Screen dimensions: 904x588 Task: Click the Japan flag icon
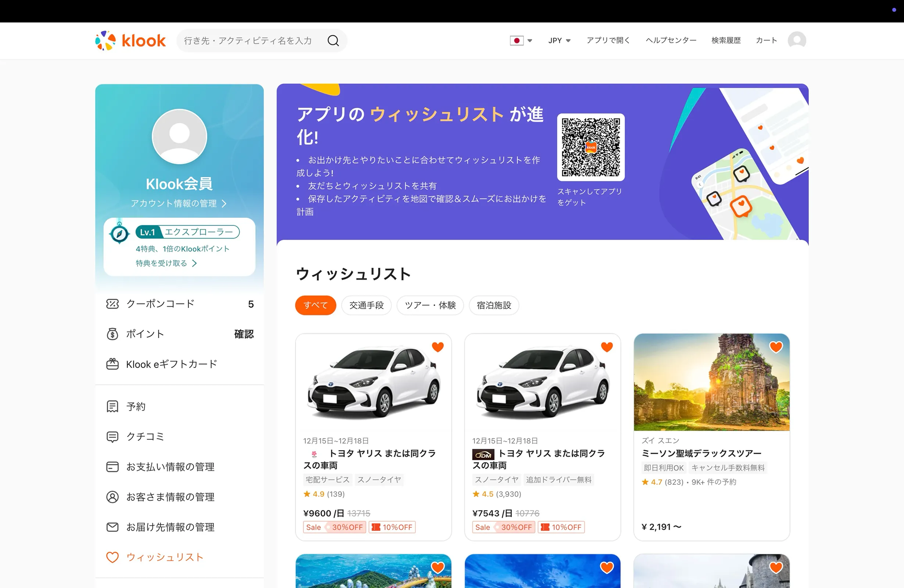coord(517,40)
